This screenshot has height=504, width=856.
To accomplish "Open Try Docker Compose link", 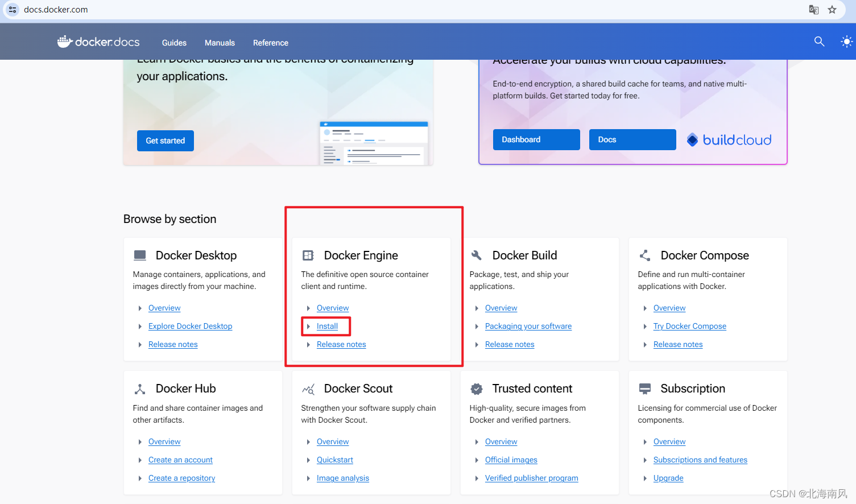I will (690, 326).
